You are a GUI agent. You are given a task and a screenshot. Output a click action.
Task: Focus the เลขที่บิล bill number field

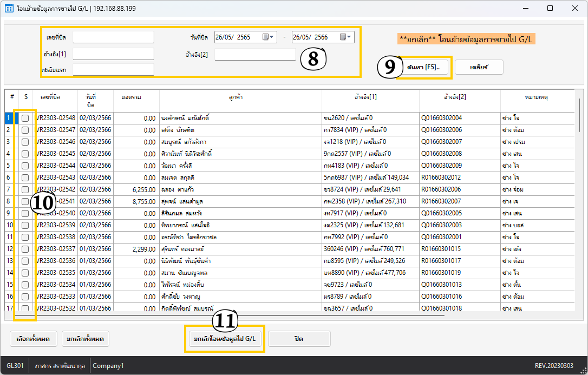click(x=113, y=37)
